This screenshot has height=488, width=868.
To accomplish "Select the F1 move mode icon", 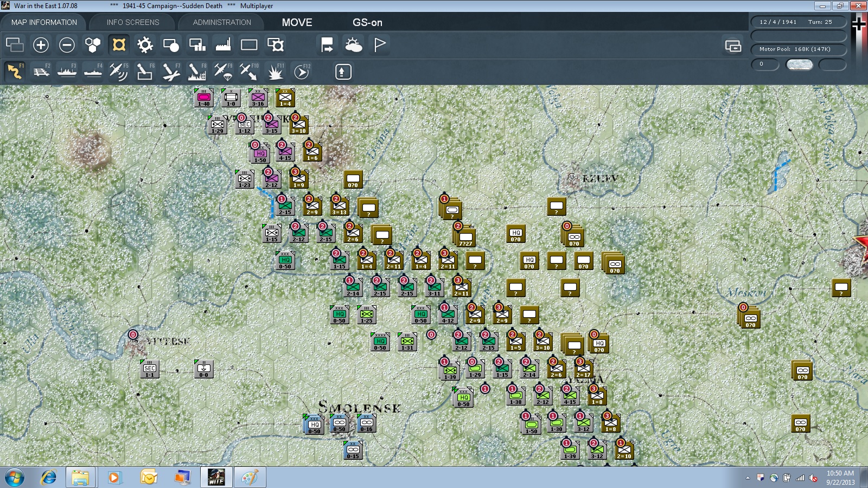I will (15, 72).
